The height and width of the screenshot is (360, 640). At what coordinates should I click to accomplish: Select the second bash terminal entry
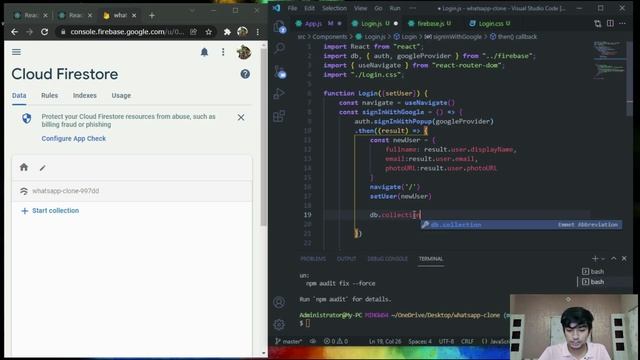tap(593, 282)
